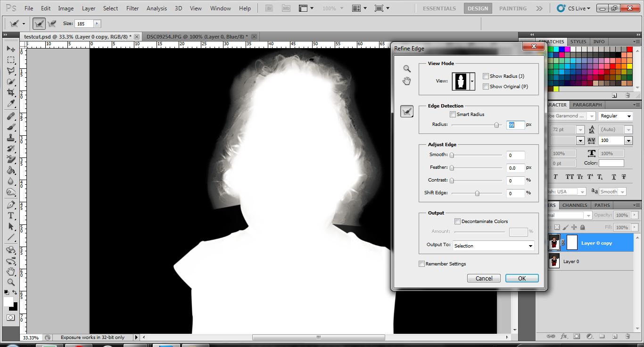The image size is (644, 347).
Task: Open the brush Size dropdown in options bar
Action: tap(98, 23)
